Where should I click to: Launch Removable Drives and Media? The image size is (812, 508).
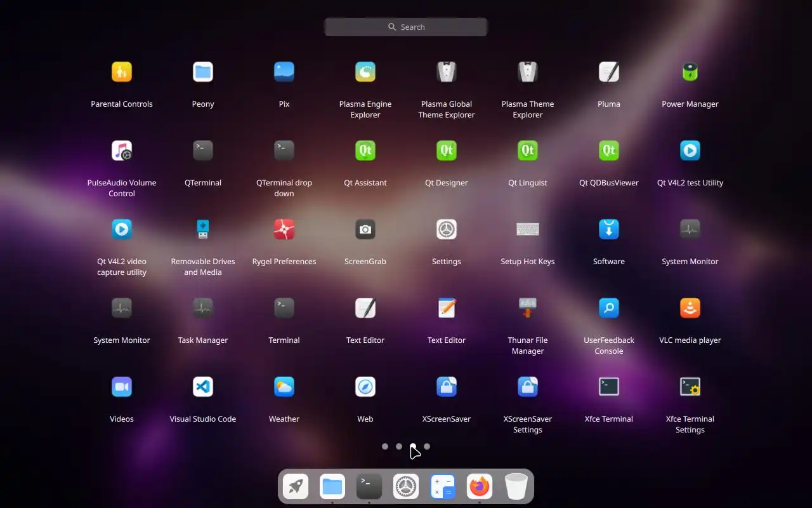[203, 229]
